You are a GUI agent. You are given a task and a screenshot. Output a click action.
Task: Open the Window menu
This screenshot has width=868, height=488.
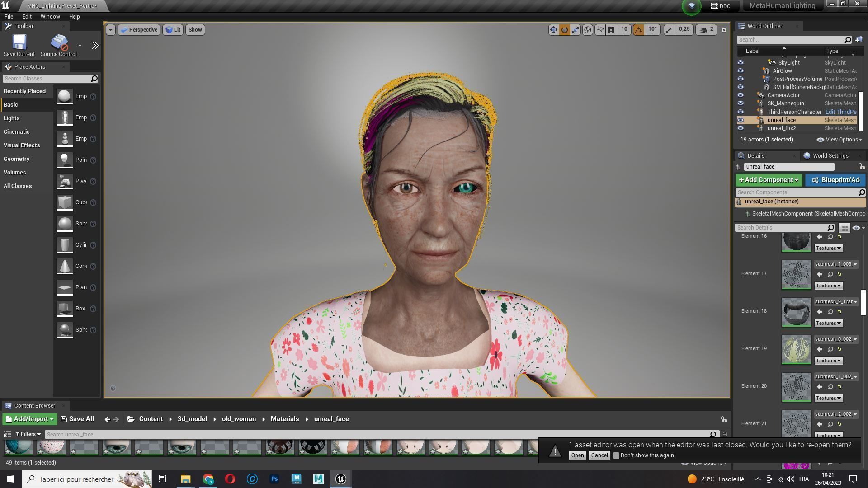(50, 16)
